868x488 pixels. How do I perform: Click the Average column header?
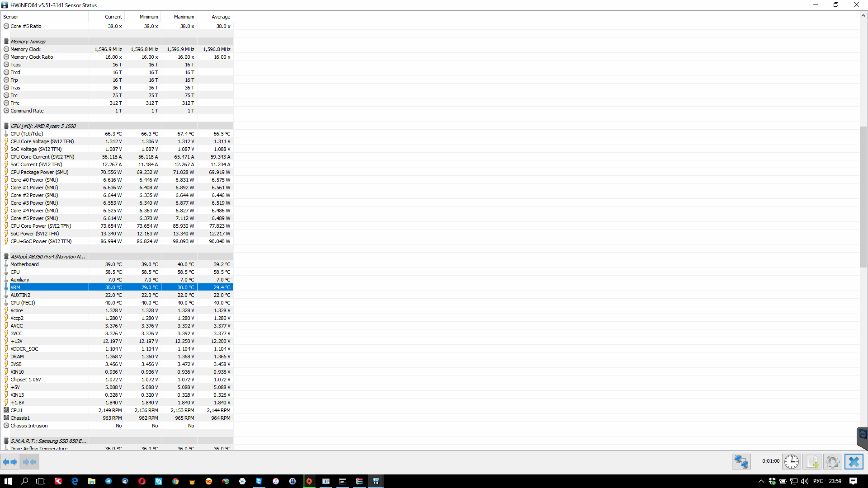point(221,17)
